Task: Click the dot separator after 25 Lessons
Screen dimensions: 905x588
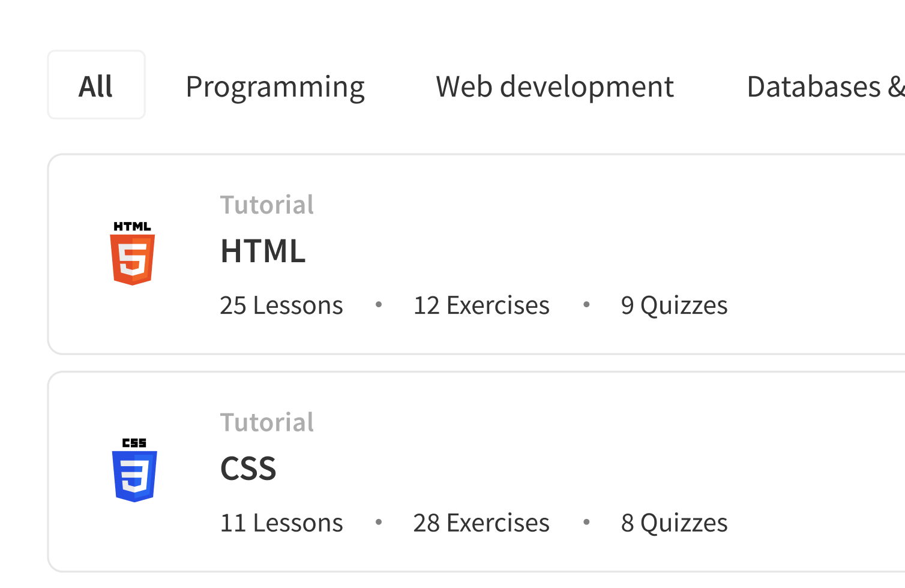Action: [379, 305]
